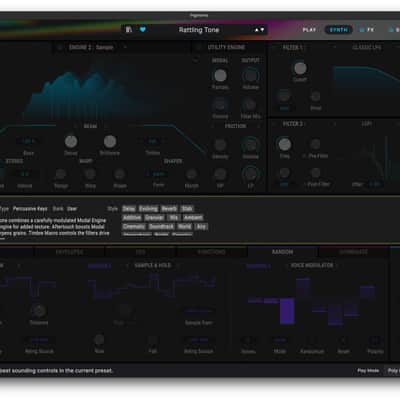
Task: Click the Filter 1 Cutoff knob
Action: [x=300, y=68]
